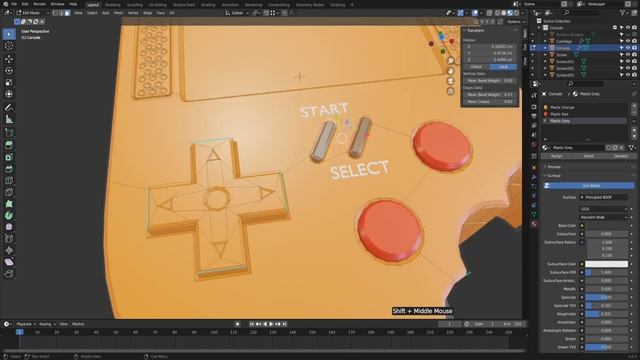Image resolution: width=640 pixels, height=360 pixels.
Task: Select the Loop Cut tool
Action: pyautogui.click(x=9, y=180)
